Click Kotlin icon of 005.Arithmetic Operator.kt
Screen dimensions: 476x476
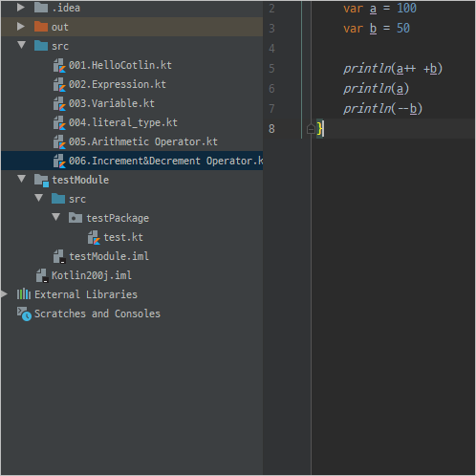coord(59,142)
